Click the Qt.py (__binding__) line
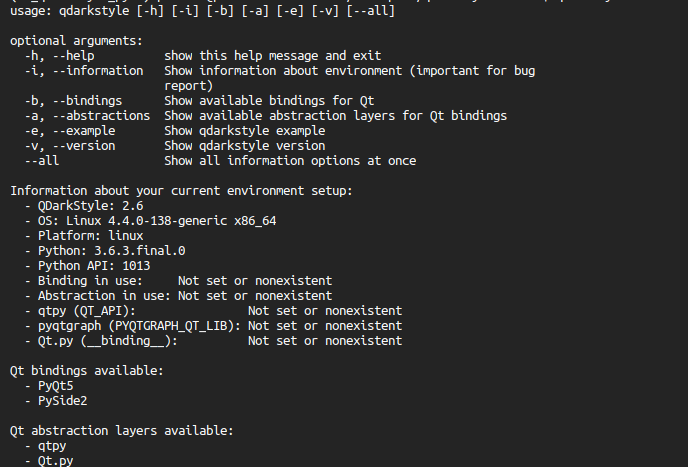The image size is (688, 467). [213, 341]
